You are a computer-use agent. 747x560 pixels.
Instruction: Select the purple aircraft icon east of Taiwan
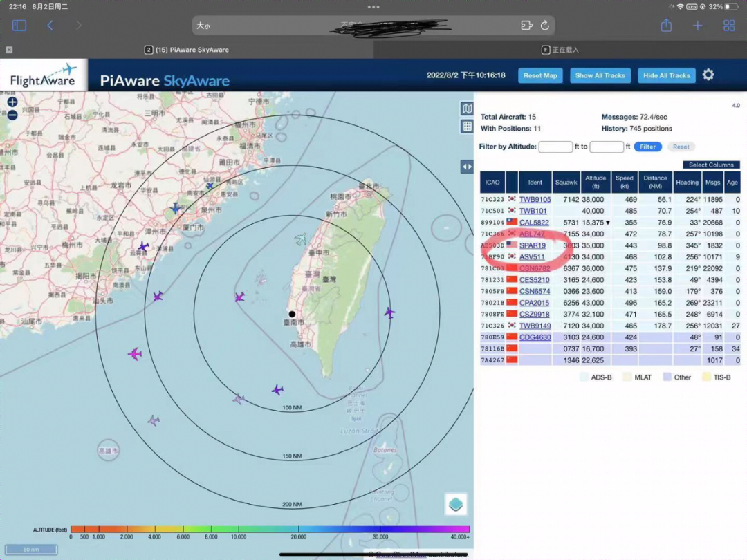pyautogui.click(x=389, y=313)
